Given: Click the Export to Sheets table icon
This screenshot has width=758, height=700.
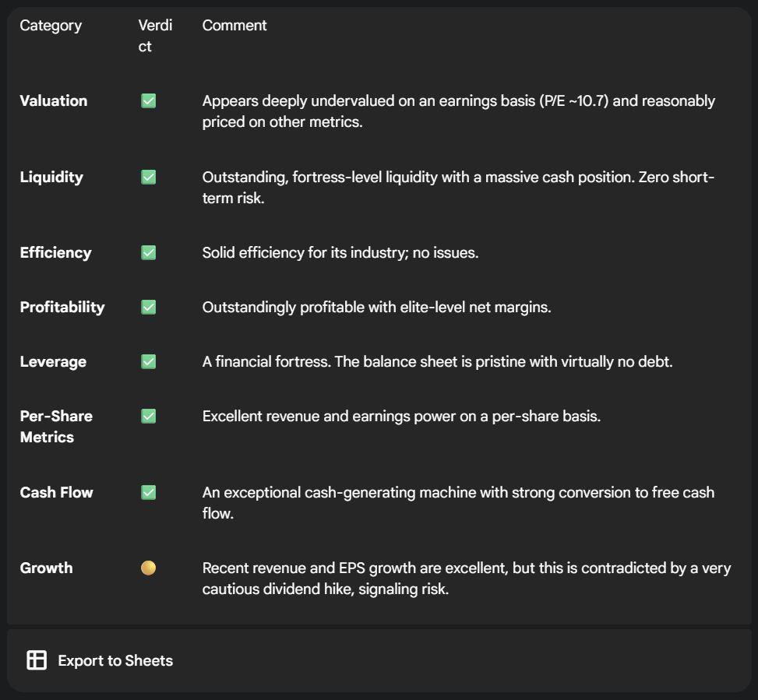Looking at the screenshot, I should (37, 660).
